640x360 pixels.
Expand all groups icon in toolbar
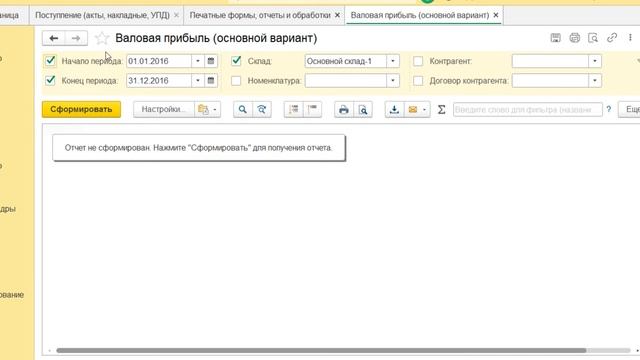[x=293, y=109]
